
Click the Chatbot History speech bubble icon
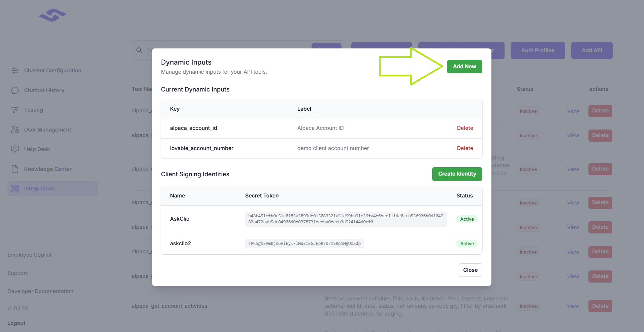(15, 90)
